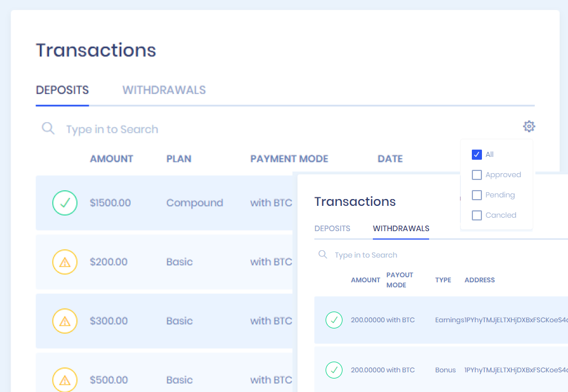
Task: Click the green approved checkmark for $1500.00 deposit
Action: 65,203
